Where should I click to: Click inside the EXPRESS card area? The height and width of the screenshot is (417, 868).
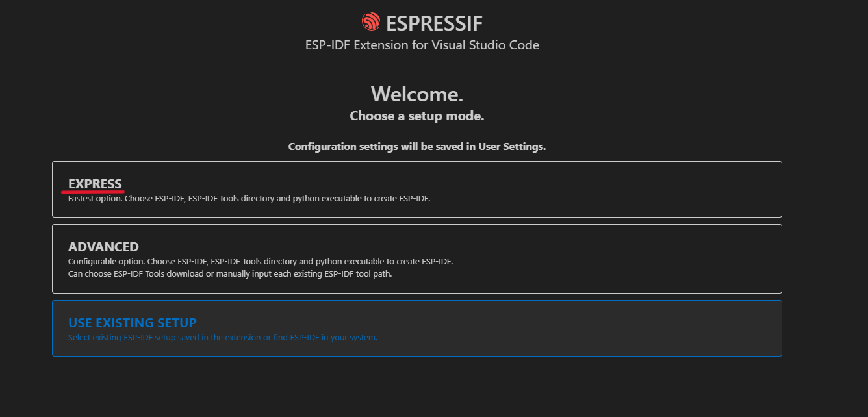coord(416,189)
